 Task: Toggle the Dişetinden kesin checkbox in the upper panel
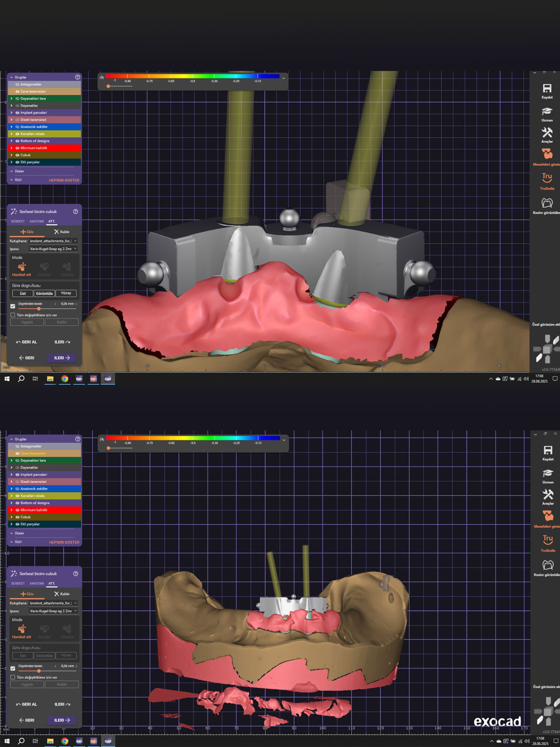pyautogui.click(x=13, y=306)
